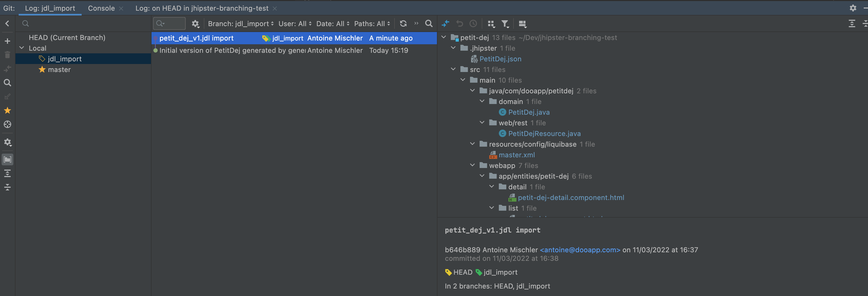868x296 pixels.
Task: Open the Paths: All filter dropdown
Action: coord(372,23)
